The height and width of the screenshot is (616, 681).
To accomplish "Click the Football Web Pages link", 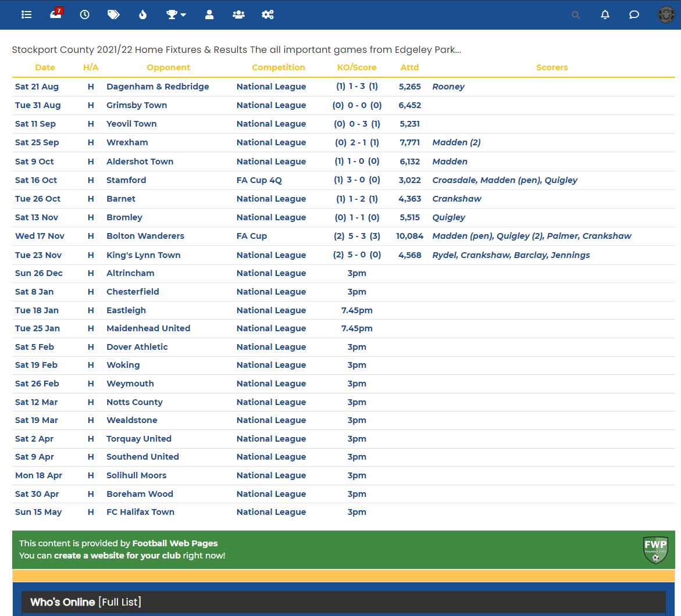I will click(x=175, y=543).
